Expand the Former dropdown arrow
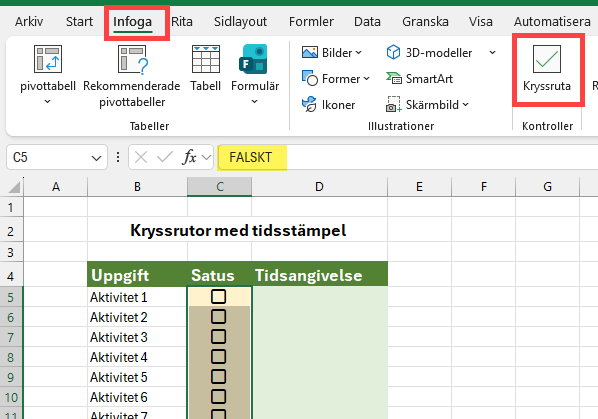Image resolution: width=598 pixels, height=419 pixels. point(367,79)
